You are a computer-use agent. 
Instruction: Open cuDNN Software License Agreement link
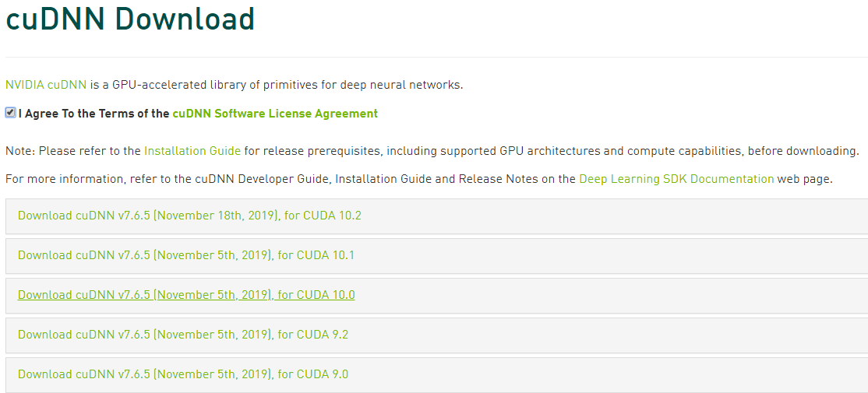tap(275, 114)
